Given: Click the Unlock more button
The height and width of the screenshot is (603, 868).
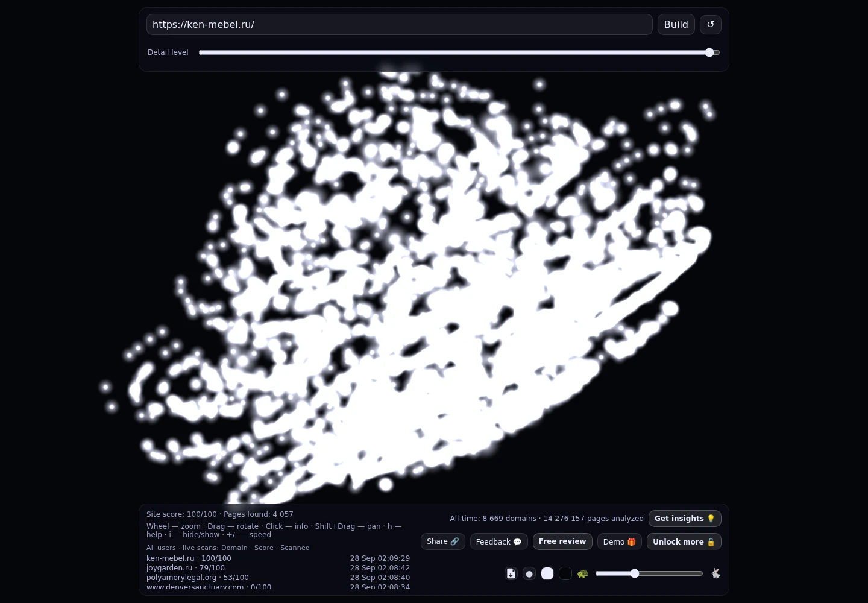Looking at the screenshot, I should tap(684, 541).
